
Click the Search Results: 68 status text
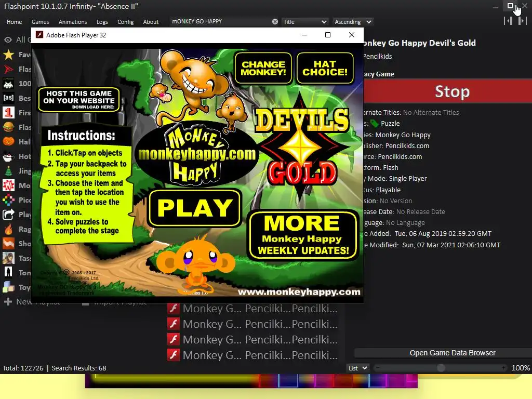tap(79, 368)
